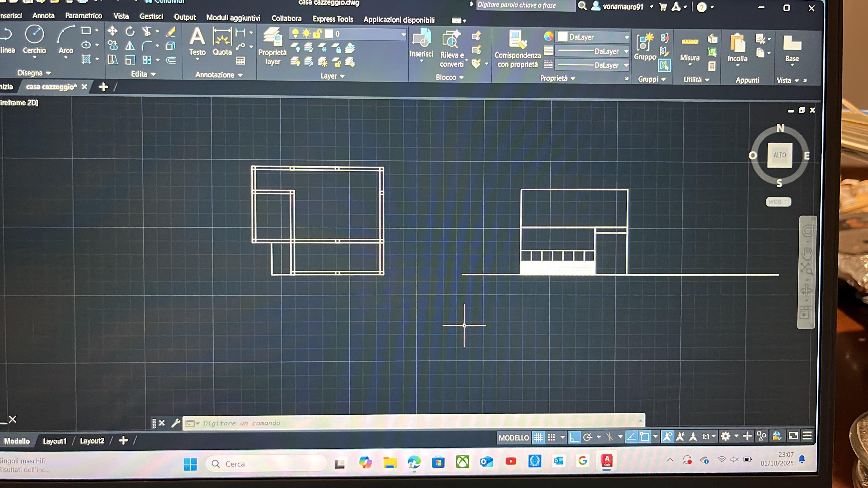Toggle the grid display in status bar
This screenshot has width=868, height=488.
pyautogui.click(x=538, y=437)
